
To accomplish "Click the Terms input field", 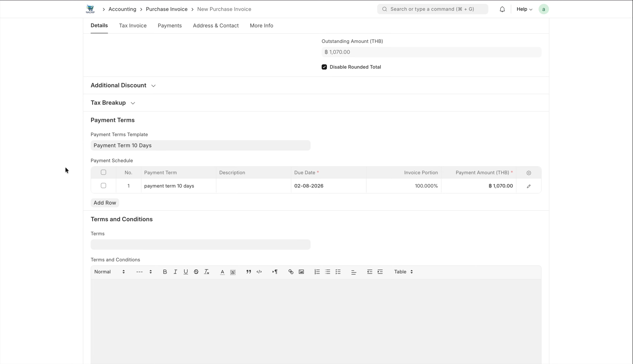I will [200, 245].
